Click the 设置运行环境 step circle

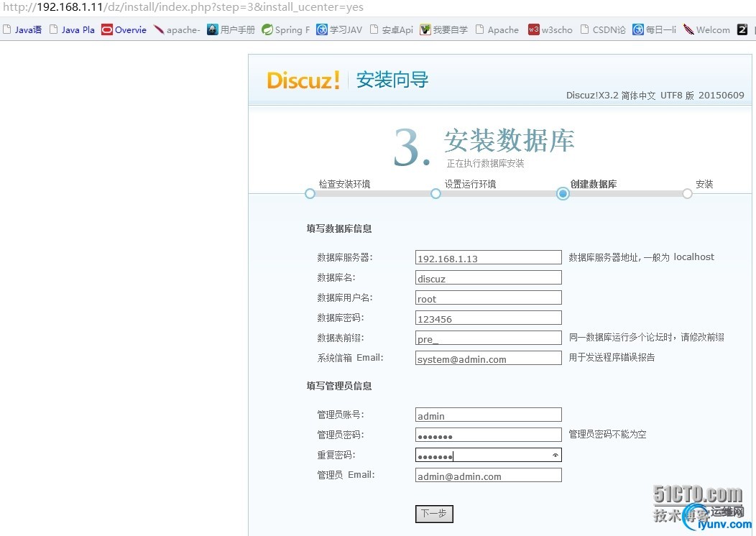tap(436, 194)
